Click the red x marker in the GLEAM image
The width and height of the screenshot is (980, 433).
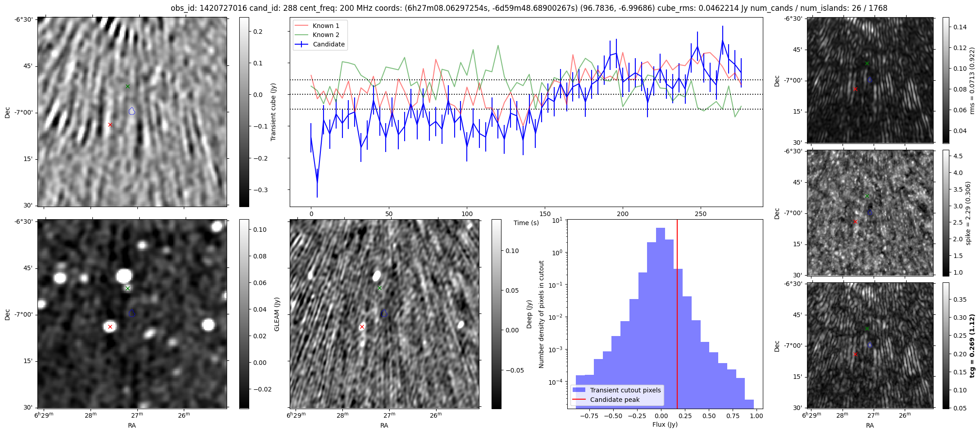click(110, 327)
